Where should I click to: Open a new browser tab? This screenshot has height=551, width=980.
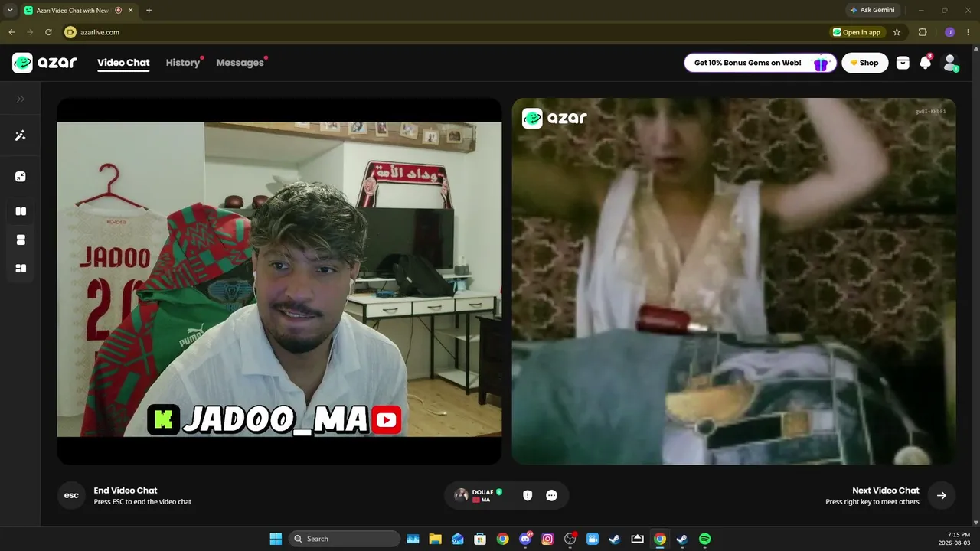click(x=149, y=11)
